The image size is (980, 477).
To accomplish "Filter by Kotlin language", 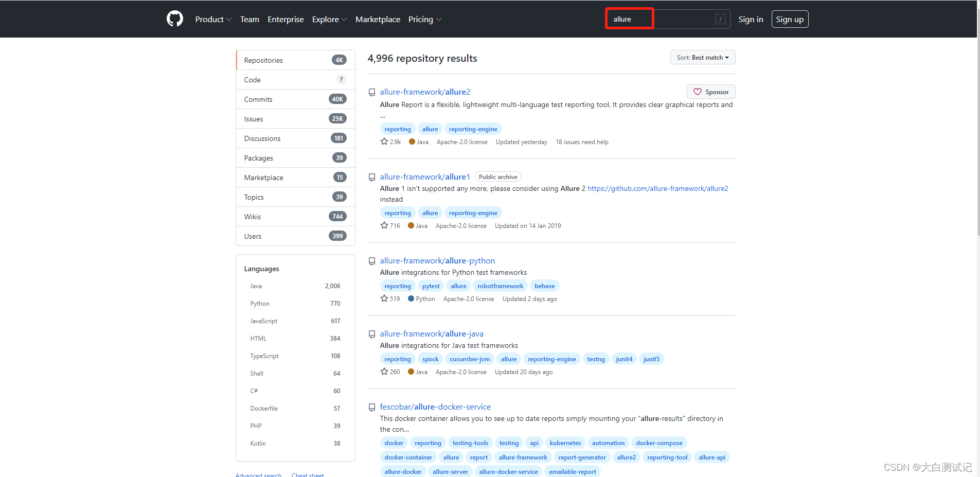I will point(295,444).
